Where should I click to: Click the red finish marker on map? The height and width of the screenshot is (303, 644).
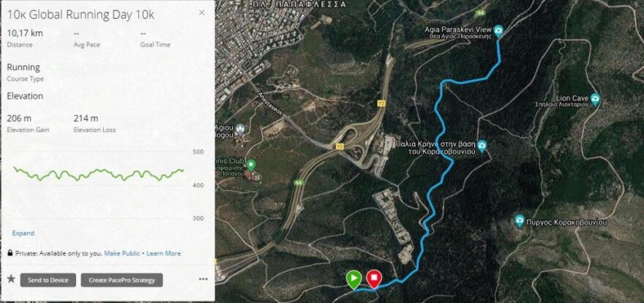[374, 279]
